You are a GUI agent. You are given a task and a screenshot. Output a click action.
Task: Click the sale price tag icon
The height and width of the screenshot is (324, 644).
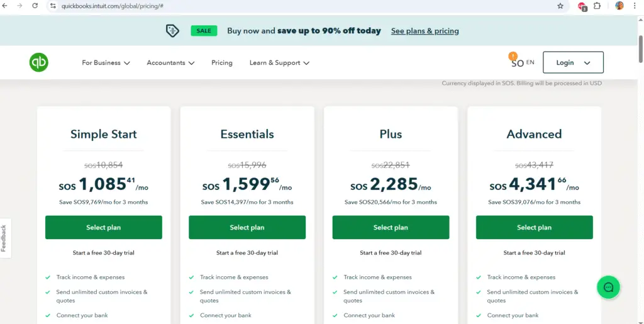pos(172,31)
